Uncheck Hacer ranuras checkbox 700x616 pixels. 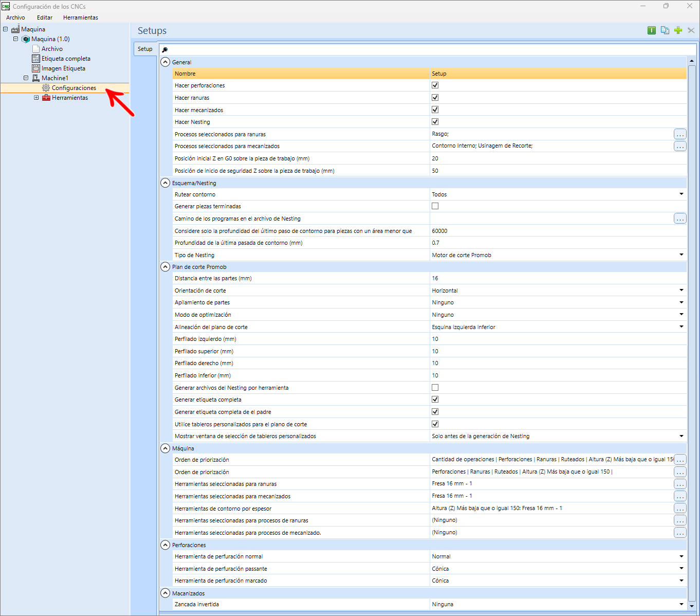pyautogui.click(x=435, y=97)
